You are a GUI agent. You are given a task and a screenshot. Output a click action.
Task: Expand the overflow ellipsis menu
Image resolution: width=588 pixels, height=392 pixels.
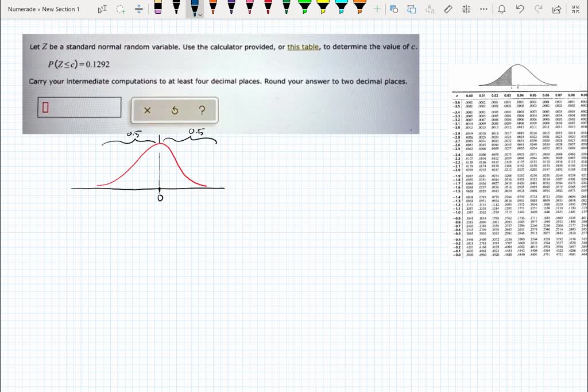click(483, 9)
